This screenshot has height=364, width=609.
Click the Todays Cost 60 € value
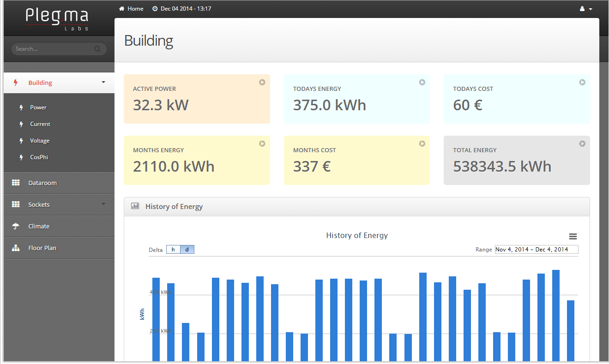click(x=468, y=105)
